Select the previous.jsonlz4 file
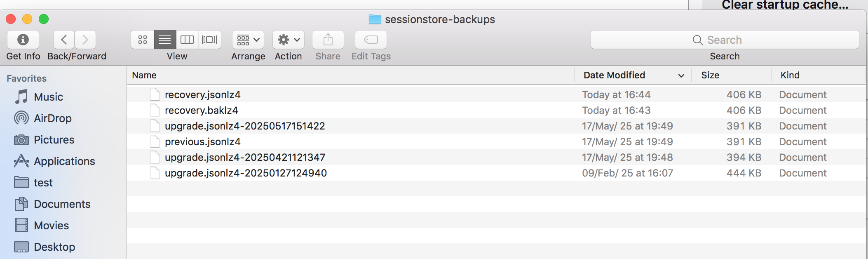 pyautogui.click(x=202, y=142)
